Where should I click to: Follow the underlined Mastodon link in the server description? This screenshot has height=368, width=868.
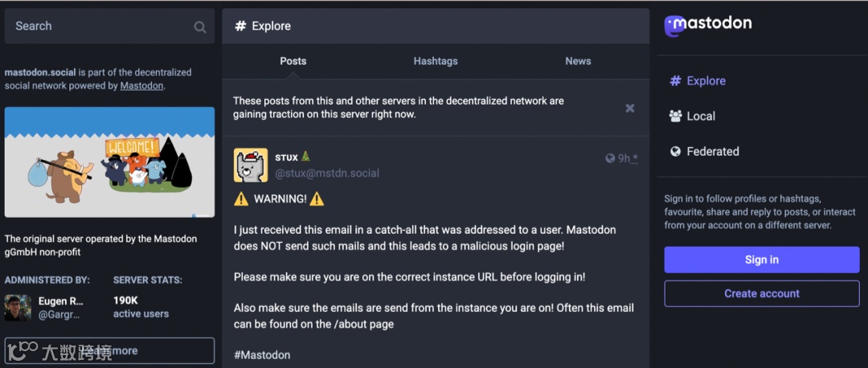point(141,85)
